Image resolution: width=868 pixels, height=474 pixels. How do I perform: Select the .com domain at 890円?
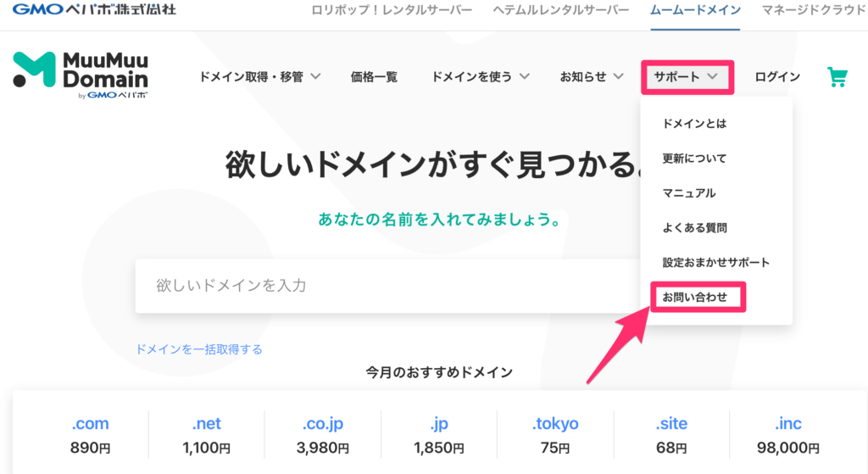(x=90, y=434)
